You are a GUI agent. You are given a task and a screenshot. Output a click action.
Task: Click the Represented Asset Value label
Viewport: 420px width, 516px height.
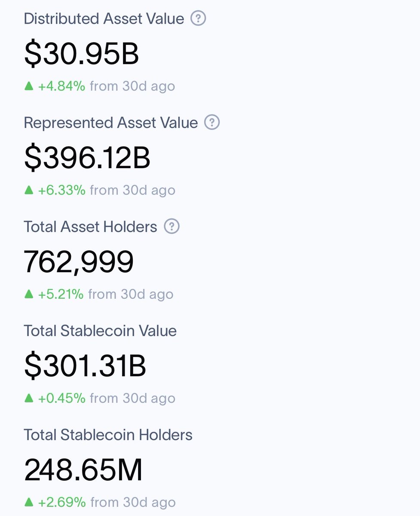pos(111,123)
